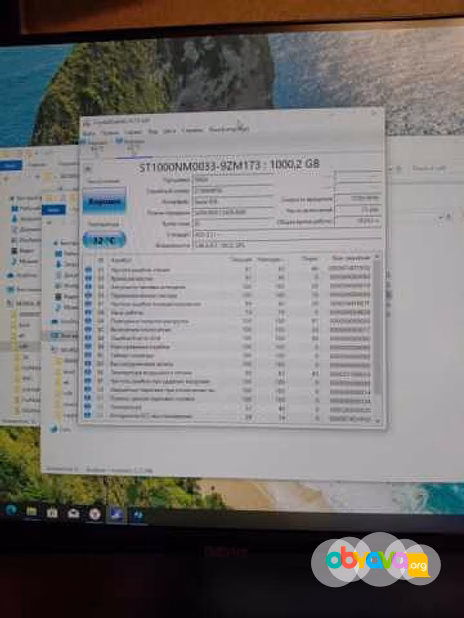The height and width of the screenshot is (618, 464).
Task: Open the Справка menu in CrystalDiskInfo
Action: (192, 130)
